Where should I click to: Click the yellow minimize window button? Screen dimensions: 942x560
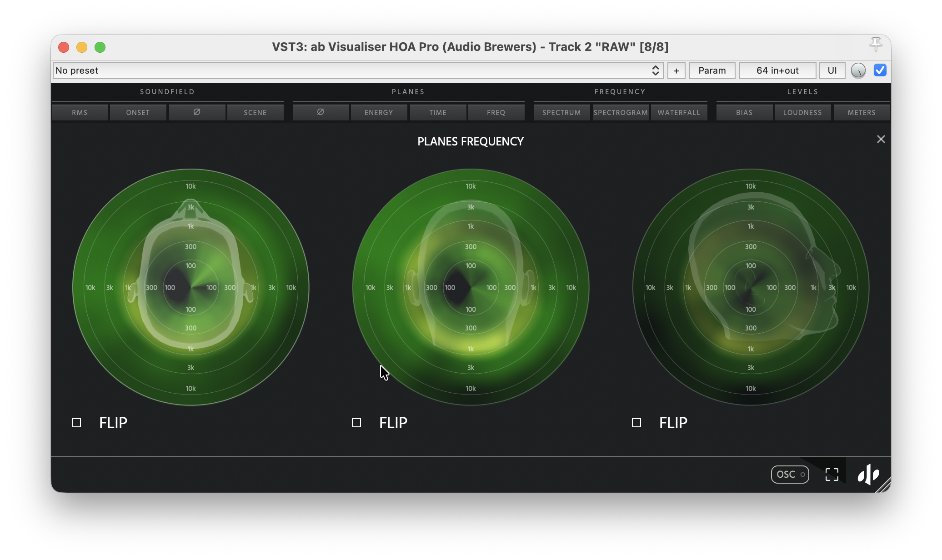click(x=82, y=47)
